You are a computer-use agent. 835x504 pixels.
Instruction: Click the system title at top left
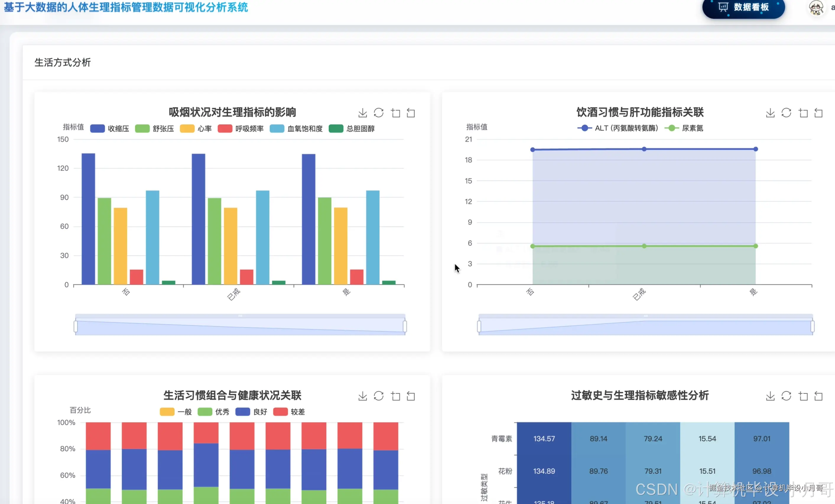click(x=126, y=7)
